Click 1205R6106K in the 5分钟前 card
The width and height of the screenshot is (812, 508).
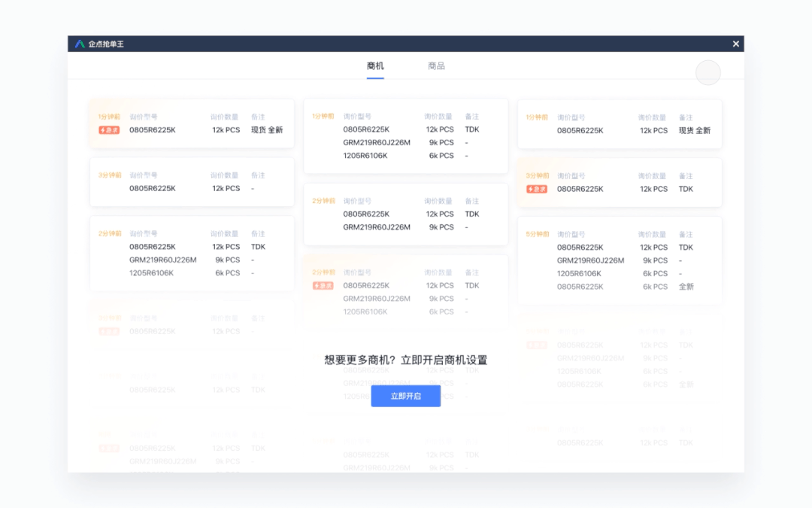click(x=579, y=274)
